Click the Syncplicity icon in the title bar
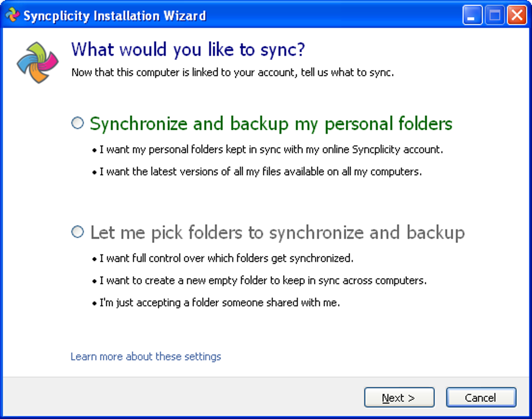Viewport: 532px width, 419px height. (12, 15)
